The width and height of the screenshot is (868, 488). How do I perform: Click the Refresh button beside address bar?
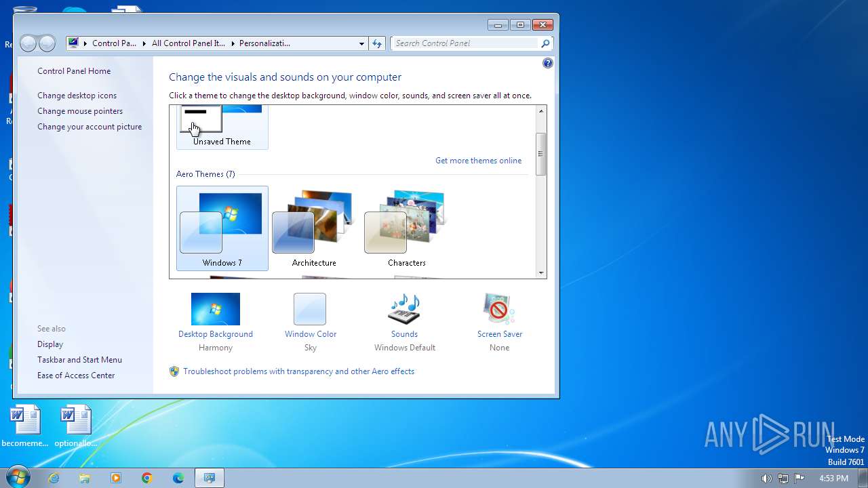pyautogui.click(x=378, y=43)
